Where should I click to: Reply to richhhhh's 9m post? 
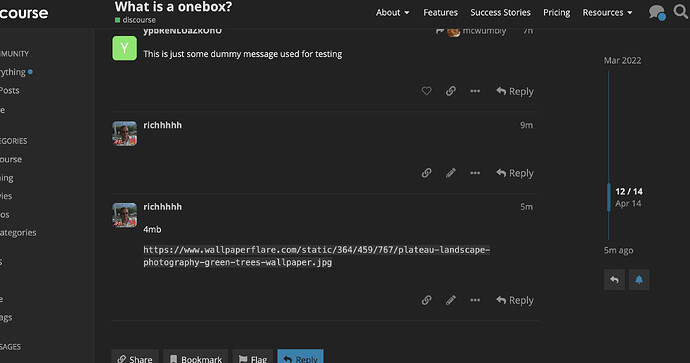[x=515, y=173]
